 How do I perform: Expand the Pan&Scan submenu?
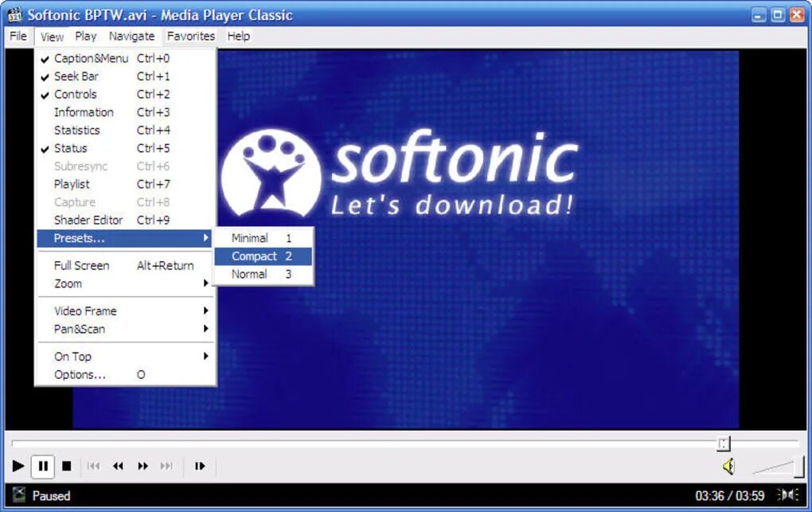coord(127,329)
